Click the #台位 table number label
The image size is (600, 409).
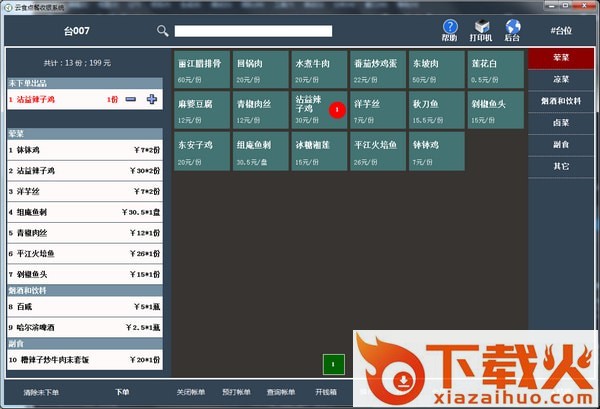(x=562, y=31)
